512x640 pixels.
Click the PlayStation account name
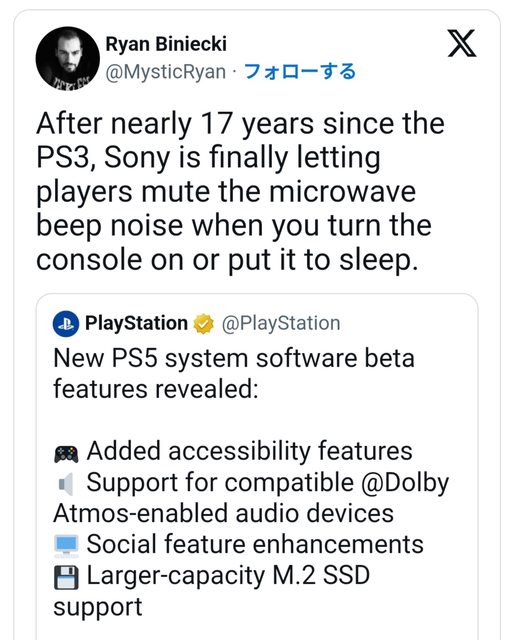[x=136, y=323]
